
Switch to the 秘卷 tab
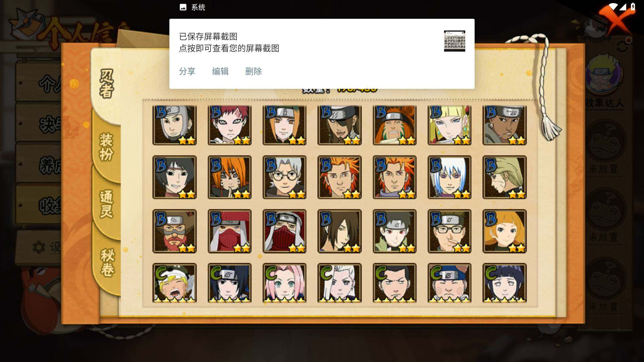pyautogui.click(x=107, y=262)
